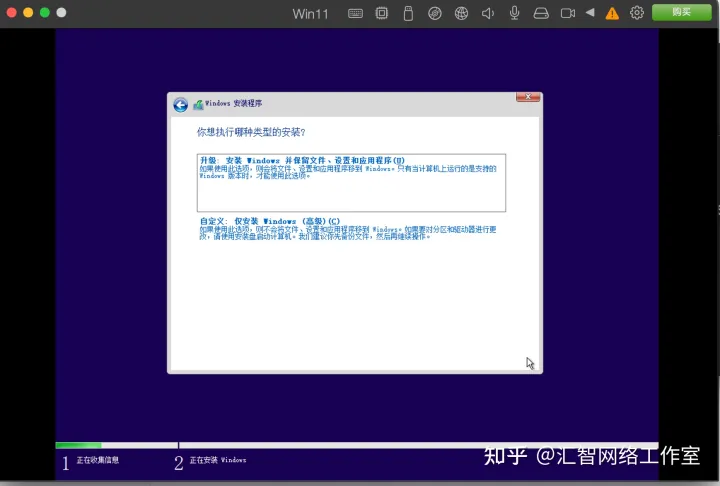Click the installation type question heading
The height and width of the screenshot is (486, 720).
point(251,132)
